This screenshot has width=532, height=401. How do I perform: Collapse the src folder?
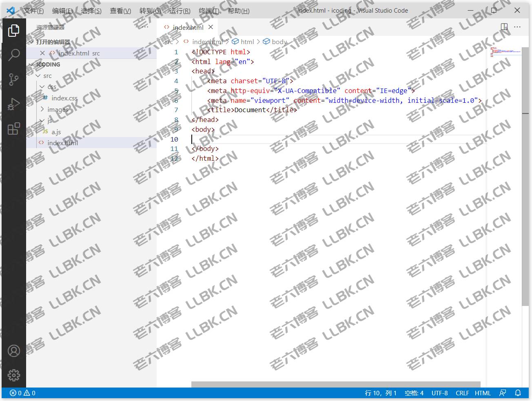47,76
